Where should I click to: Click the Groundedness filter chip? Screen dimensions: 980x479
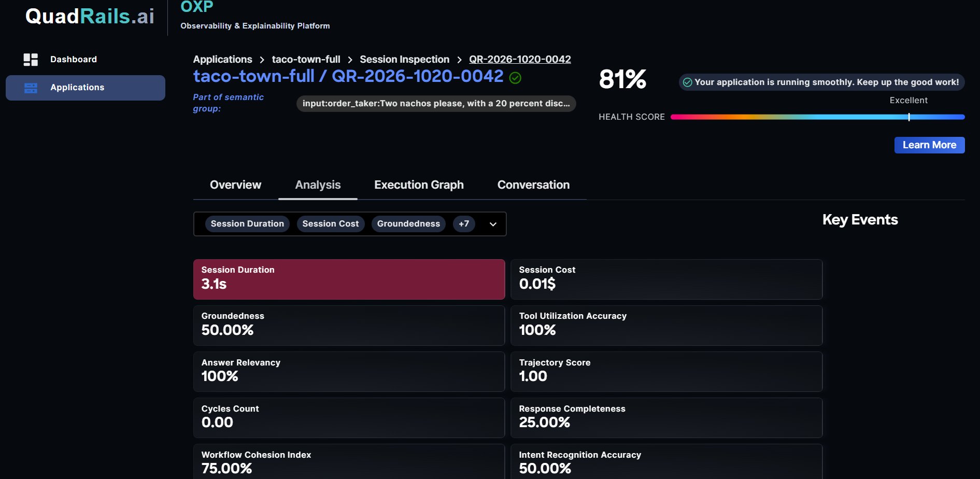(408, 224)
